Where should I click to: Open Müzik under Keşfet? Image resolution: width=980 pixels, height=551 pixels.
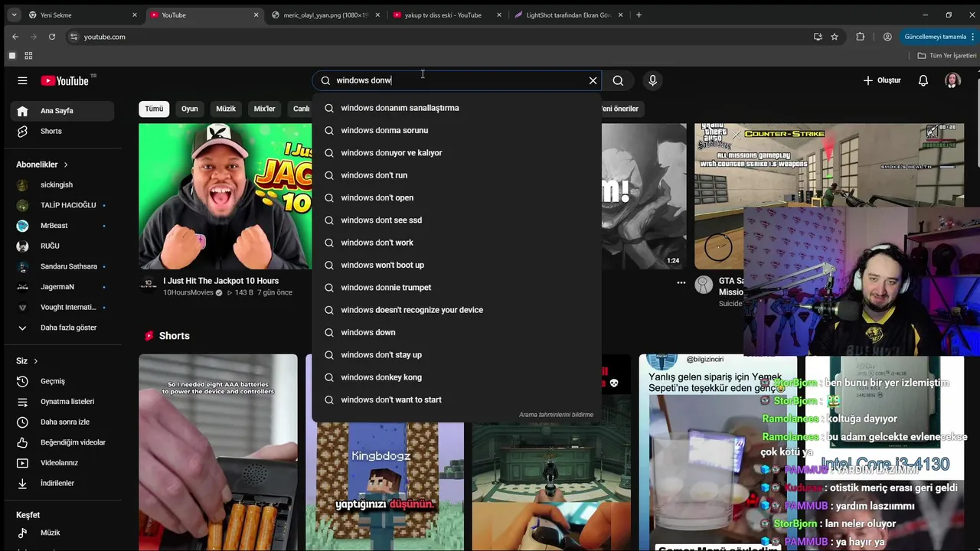(x=63, y=533)
